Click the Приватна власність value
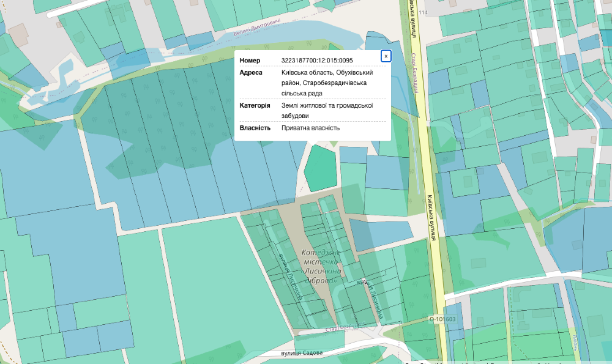The width and height of the screenshot is (612, 364). coord(310,128)
